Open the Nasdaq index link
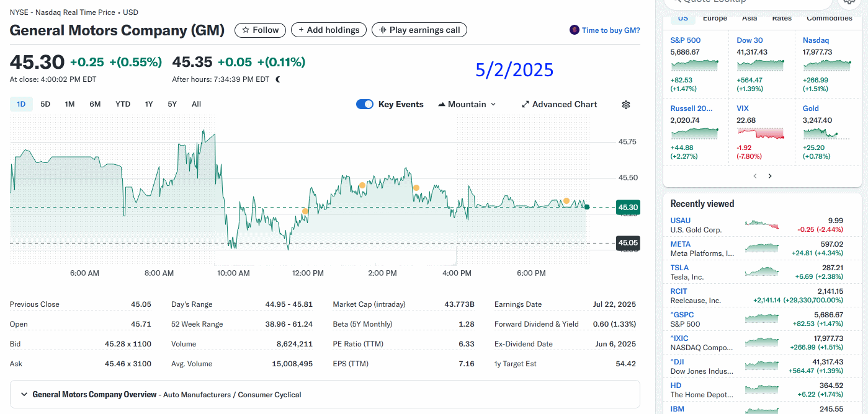868x414 pixels. click(x=816, y=40)
